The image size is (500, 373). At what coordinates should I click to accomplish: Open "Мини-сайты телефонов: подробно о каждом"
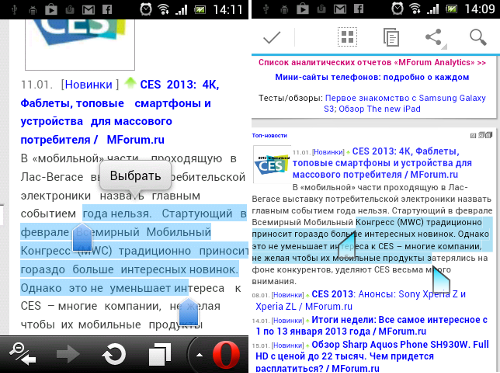(372, 77)
